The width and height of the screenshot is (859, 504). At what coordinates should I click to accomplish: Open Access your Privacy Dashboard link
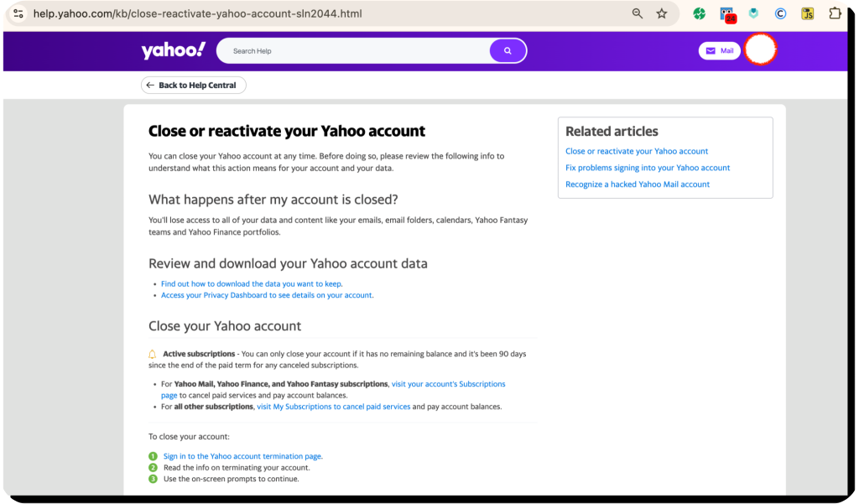268,295
